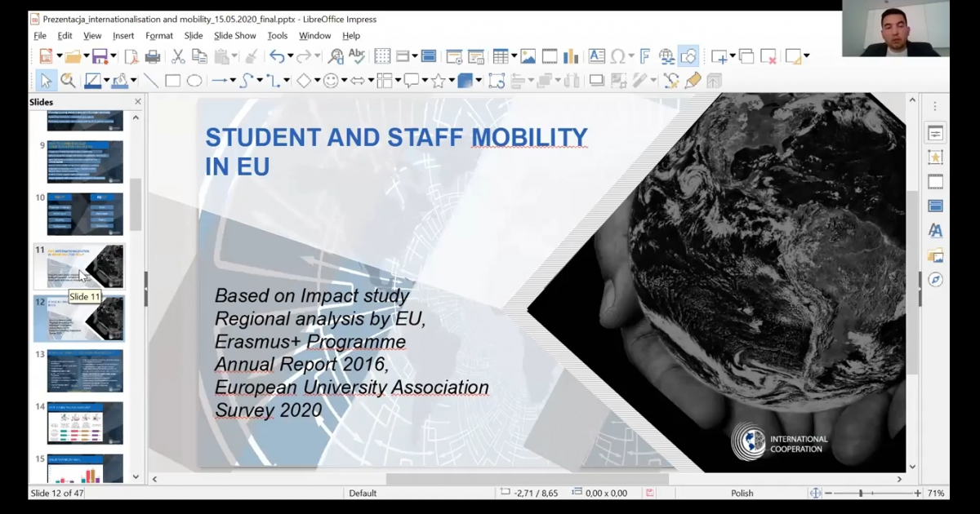Click the Polish language status field
Screen dimensions: 980x514
tap(742, 493)
